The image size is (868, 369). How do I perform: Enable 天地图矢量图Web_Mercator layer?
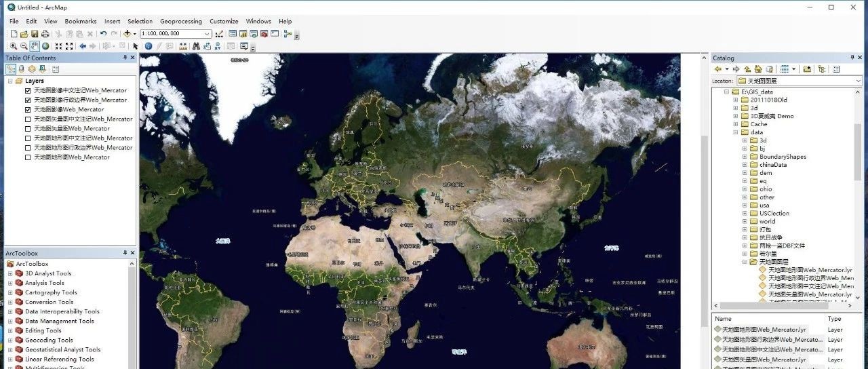(x=28, y=128)
